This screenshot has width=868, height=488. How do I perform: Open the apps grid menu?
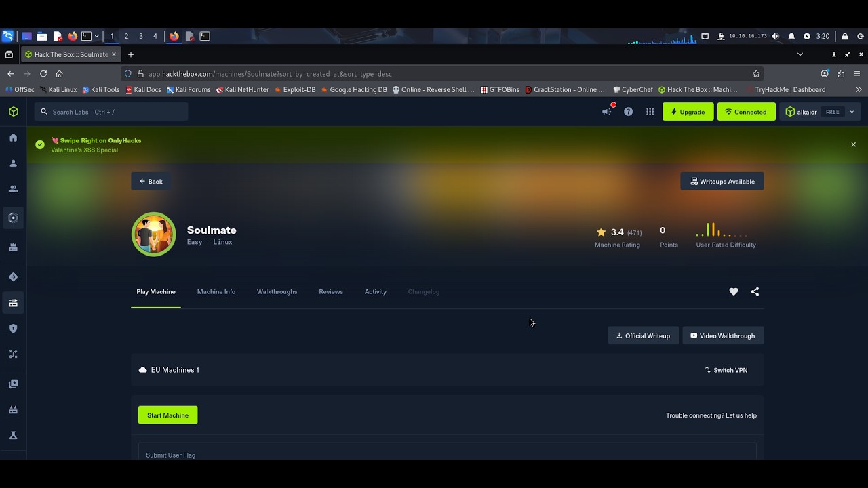coord(650,112)
